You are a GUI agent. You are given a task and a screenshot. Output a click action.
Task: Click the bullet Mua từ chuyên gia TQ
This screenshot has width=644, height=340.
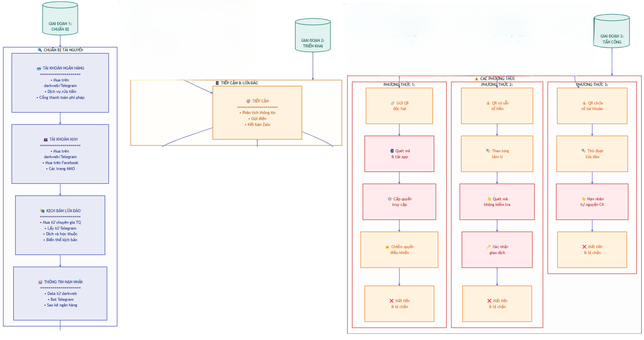click(x=60, y=222)
